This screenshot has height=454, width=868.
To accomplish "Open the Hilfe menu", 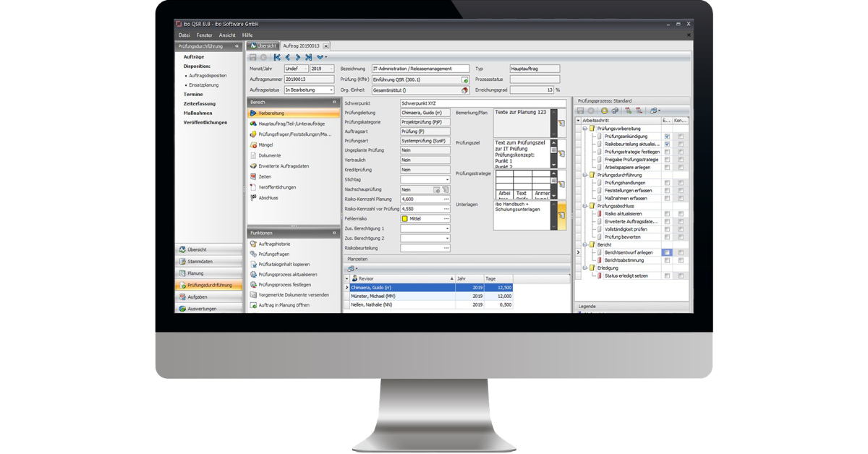I will tap(247, 35).
